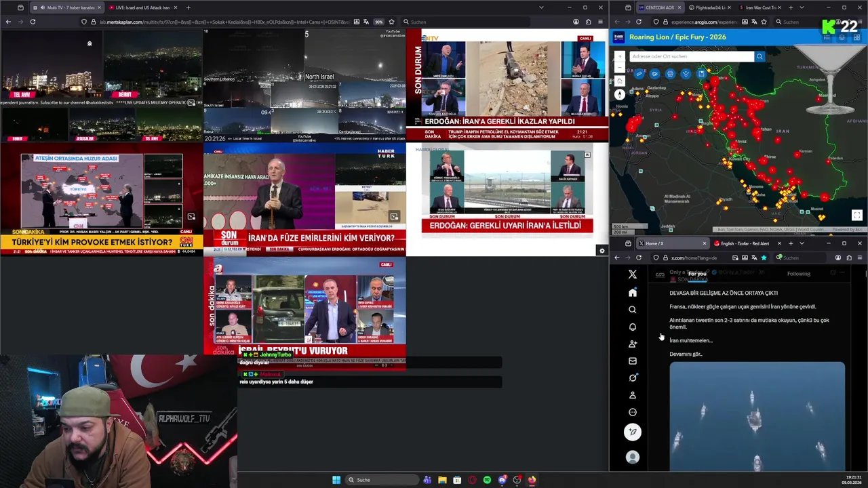Open Spotify from the taskbar

click(x=487, y=480)
